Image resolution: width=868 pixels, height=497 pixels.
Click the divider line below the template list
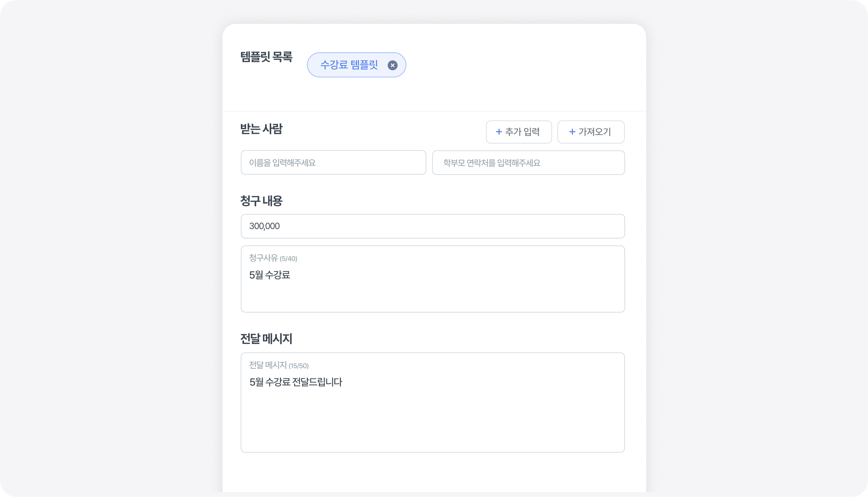(434, 111)
